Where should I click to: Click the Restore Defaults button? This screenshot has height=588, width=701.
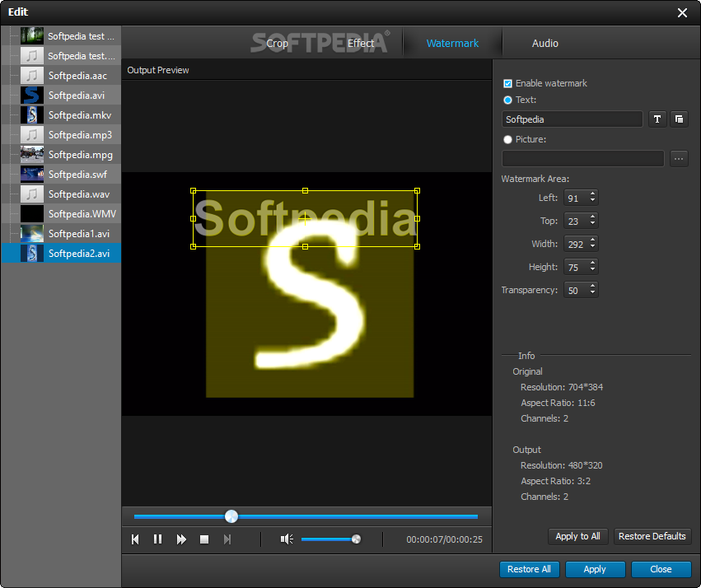pos(652,536)
